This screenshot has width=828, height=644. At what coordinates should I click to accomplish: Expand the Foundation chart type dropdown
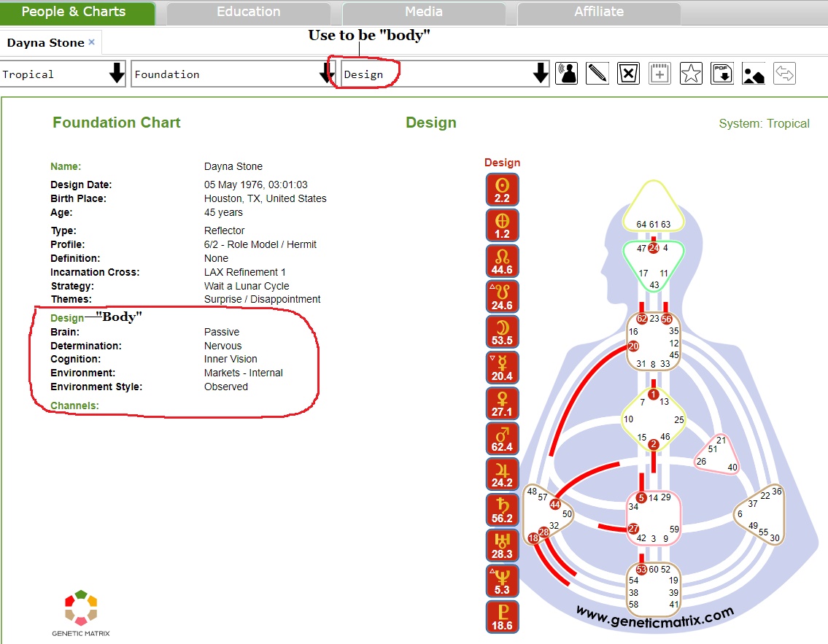pos(233,74)
